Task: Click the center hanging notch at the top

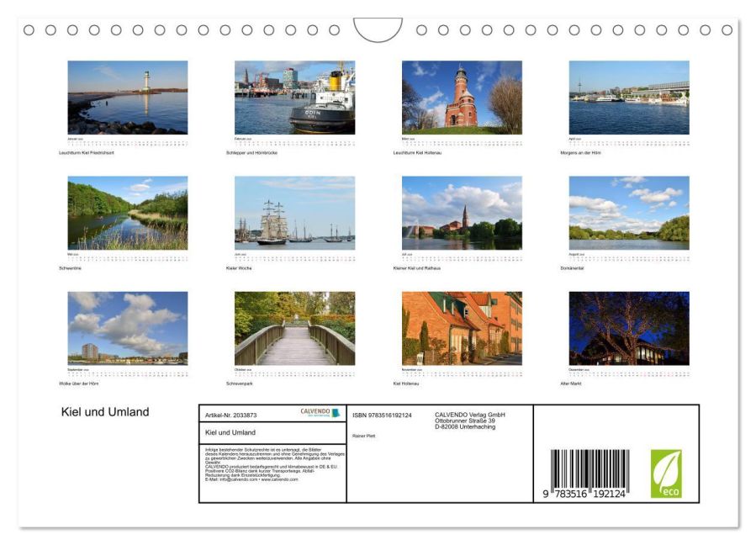Action: (x=378, y=29)
